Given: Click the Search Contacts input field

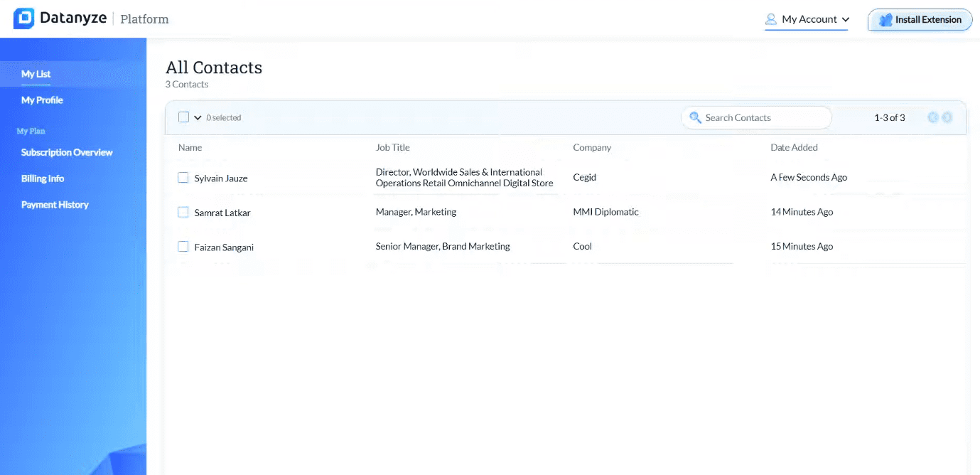Looking at the screenshot, I should click(756, 117).
